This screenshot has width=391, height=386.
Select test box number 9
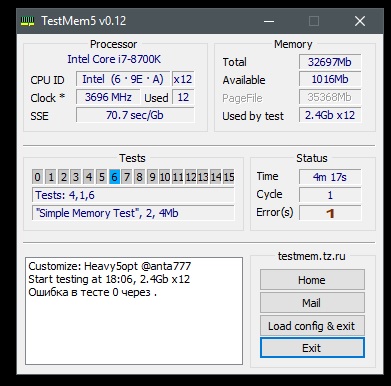(152, 177)
